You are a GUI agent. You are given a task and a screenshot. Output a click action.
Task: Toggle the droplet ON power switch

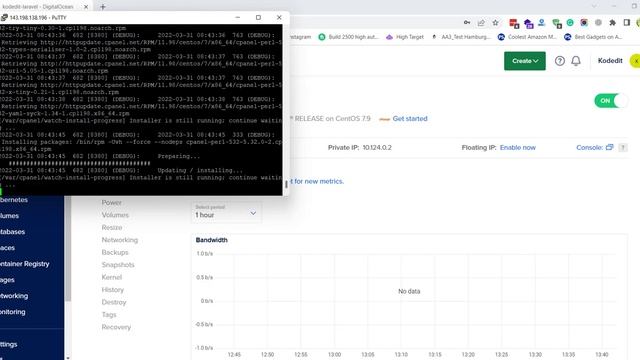click(x=611, y=101)
